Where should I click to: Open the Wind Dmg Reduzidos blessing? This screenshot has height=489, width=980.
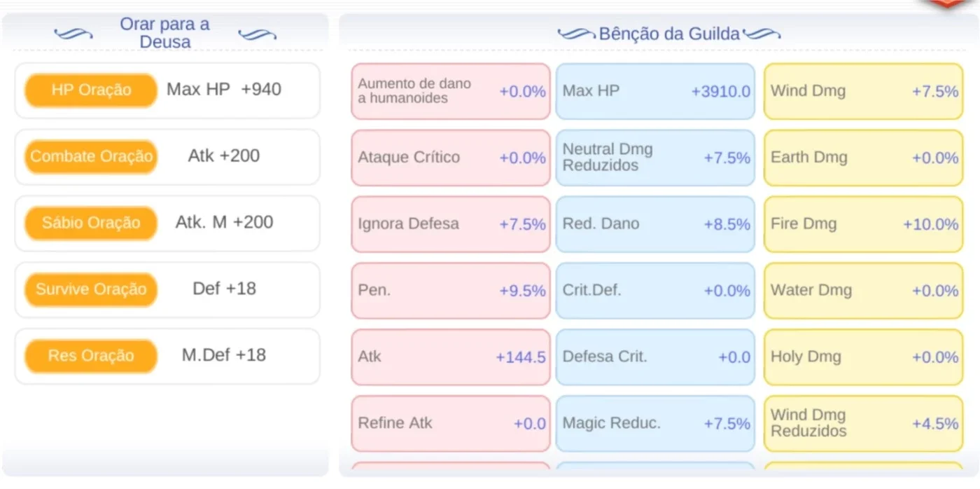pyautogui.click(x=863, y=423)
